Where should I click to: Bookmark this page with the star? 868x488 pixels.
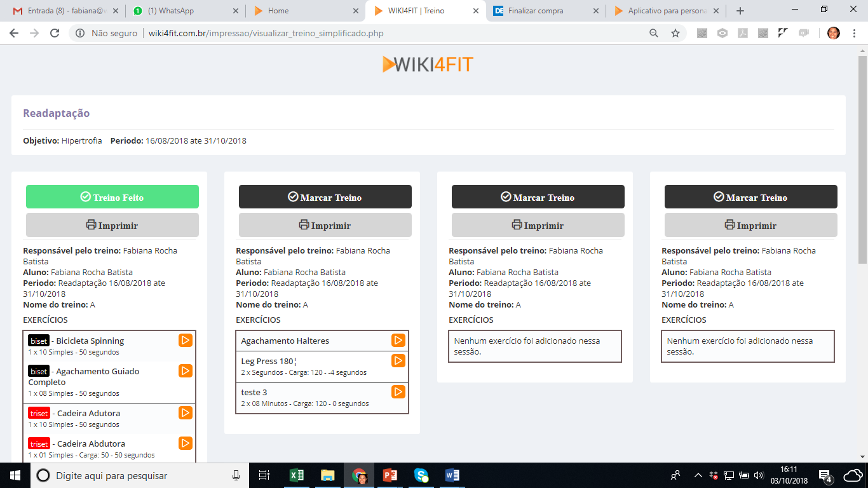pos(675,33)
